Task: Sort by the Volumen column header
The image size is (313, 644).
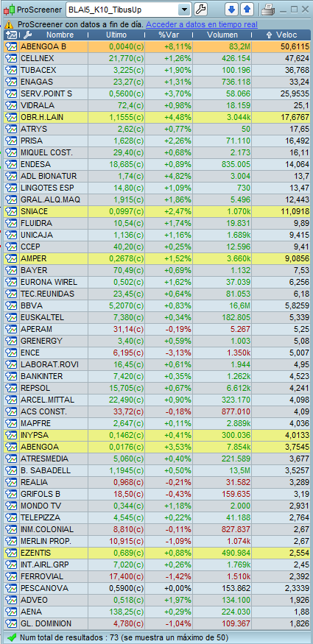Action: 222,35
